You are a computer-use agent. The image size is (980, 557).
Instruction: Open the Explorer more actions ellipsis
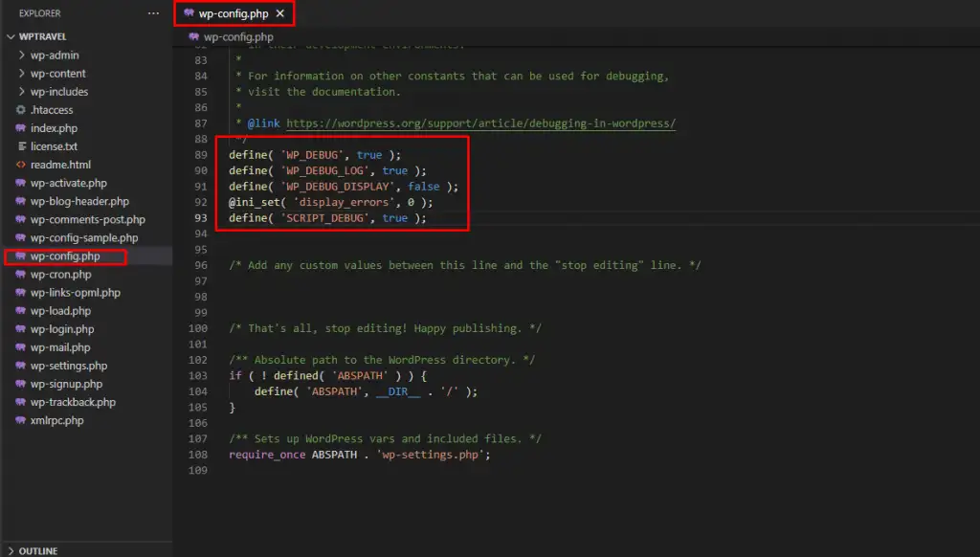(x=153, y=13)
